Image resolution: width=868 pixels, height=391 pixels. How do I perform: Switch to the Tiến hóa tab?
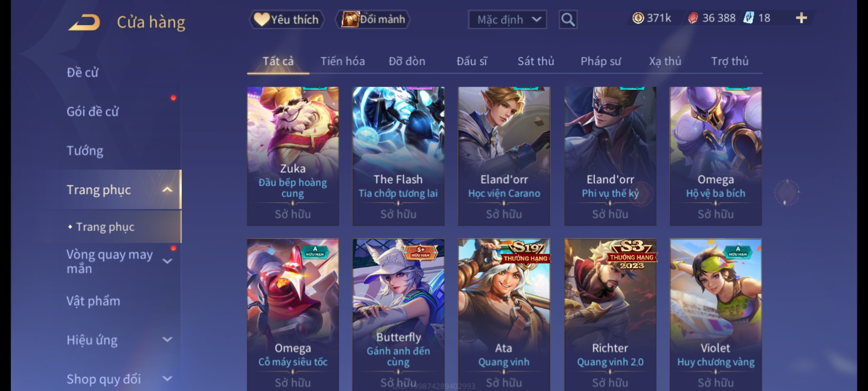[342, 61]
